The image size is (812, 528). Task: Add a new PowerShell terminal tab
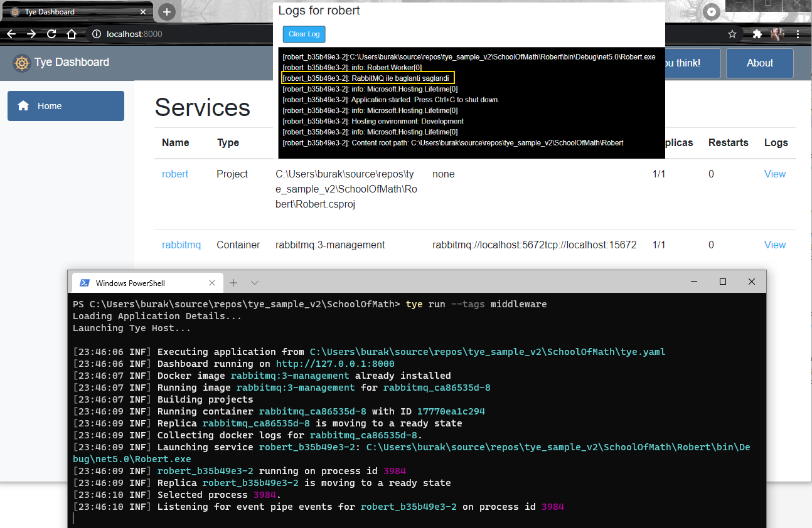(233, 283)
